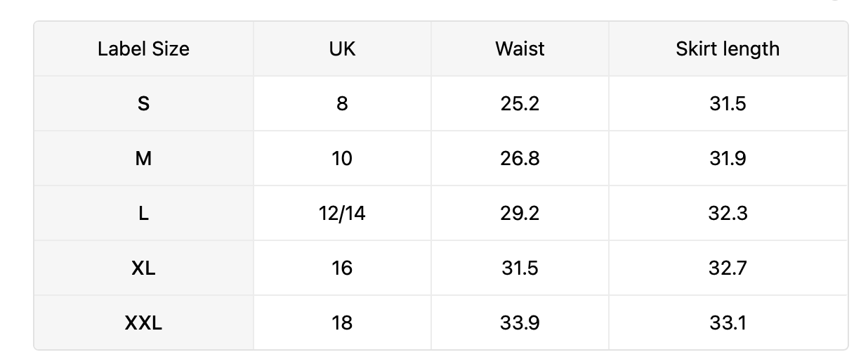Click the UK column header
868x364 pixels.
342,48
